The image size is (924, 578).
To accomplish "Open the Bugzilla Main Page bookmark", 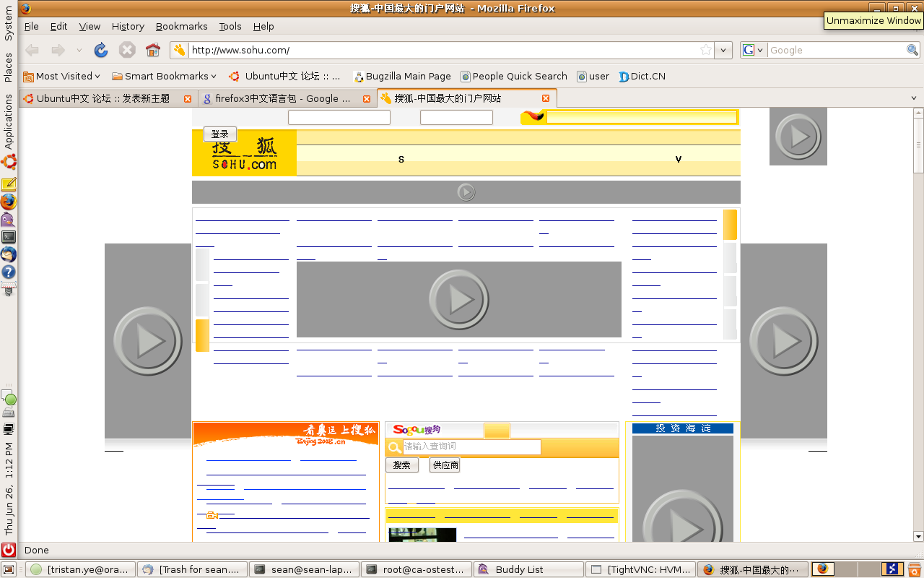I will click(x=401, y=76).
